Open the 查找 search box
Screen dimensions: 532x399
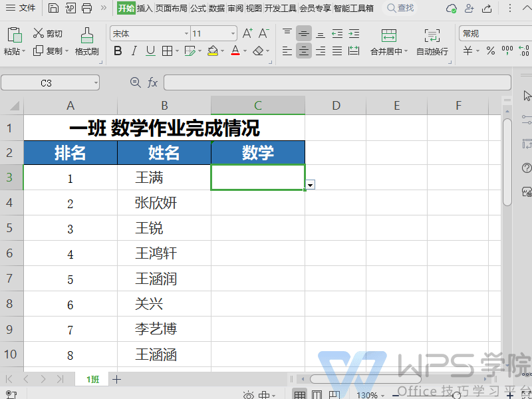coord(400,8)
